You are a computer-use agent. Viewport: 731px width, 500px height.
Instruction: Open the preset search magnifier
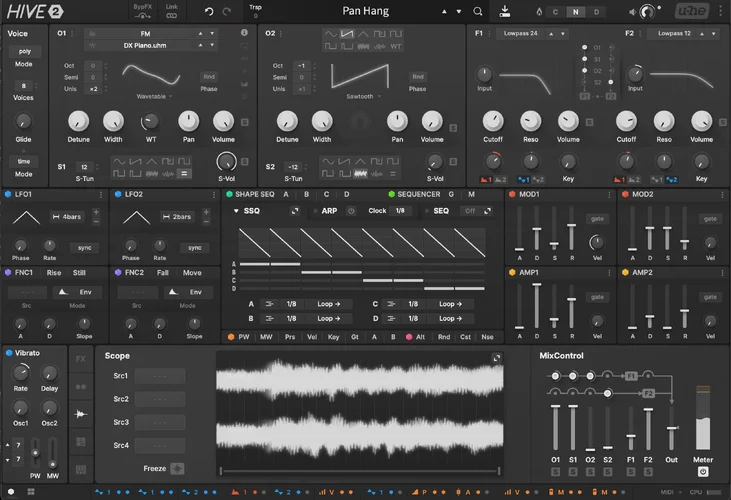tap(477, 11)
